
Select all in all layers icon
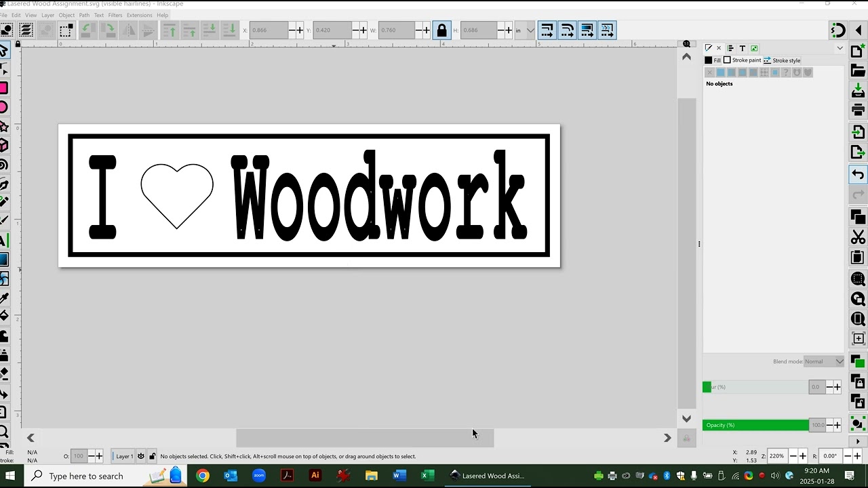pyautogui.click(x=26, y=30)
